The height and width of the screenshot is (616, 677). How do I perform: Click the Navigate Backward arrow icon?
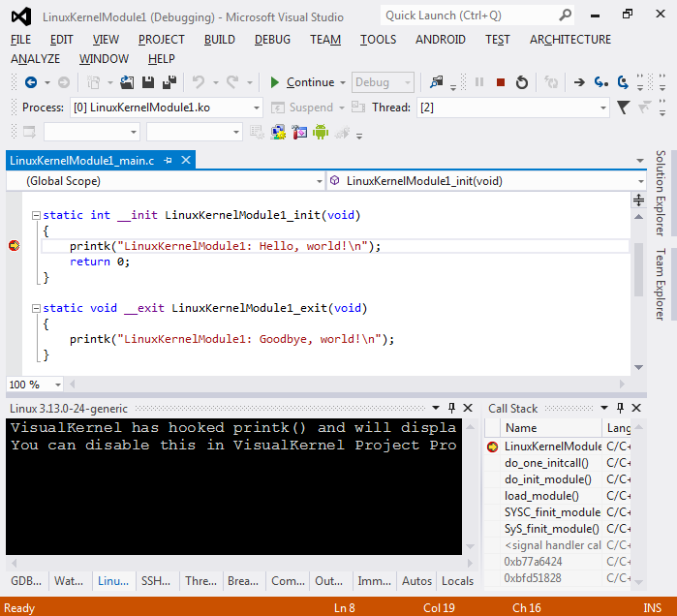click(31, 82)
